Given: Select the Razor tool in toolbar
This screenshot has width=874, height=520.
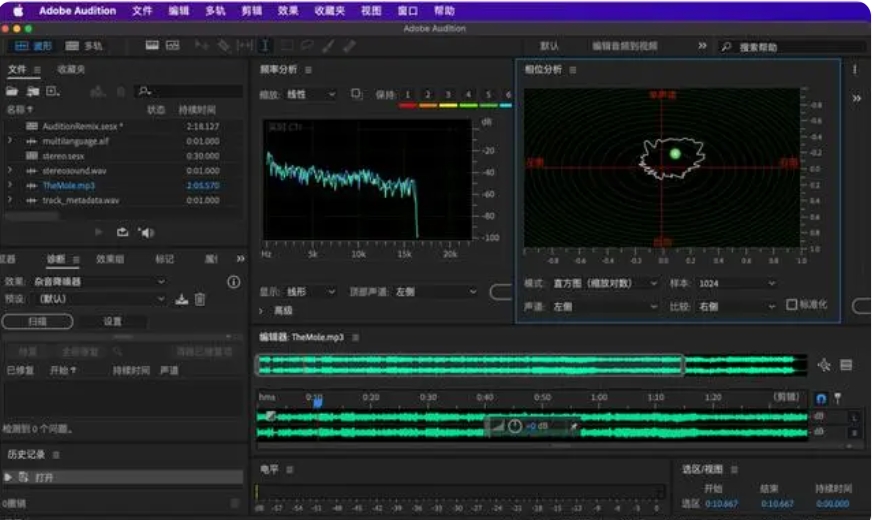Looking at the screenshot, I should click(224, 46).
